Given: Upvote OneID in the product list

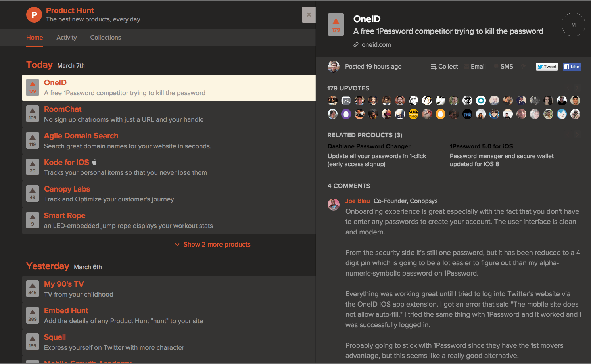Looking at the screenshot, I should point(32,87).
